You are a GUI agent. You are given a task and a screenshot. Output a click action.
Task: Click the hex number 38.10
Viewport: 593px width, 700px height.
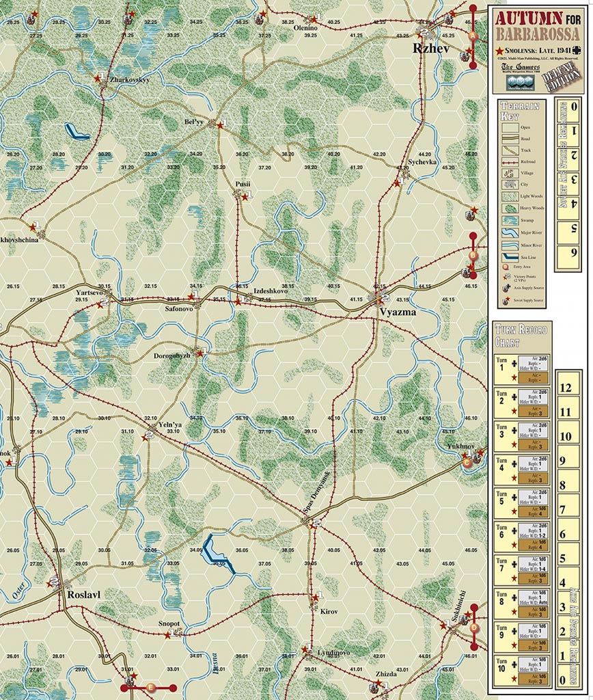pos(288,418)
